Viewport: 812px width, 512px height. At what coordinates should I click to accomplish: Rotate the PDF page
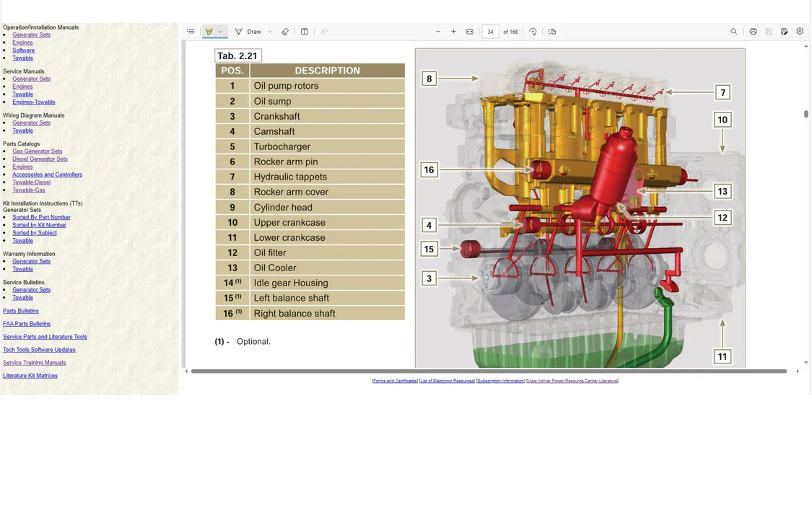click(x=533, y=32)
